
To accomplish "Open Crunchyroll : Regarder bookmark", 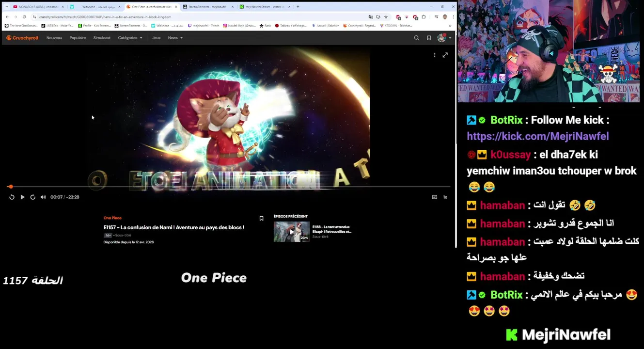I will pos(359,26).
